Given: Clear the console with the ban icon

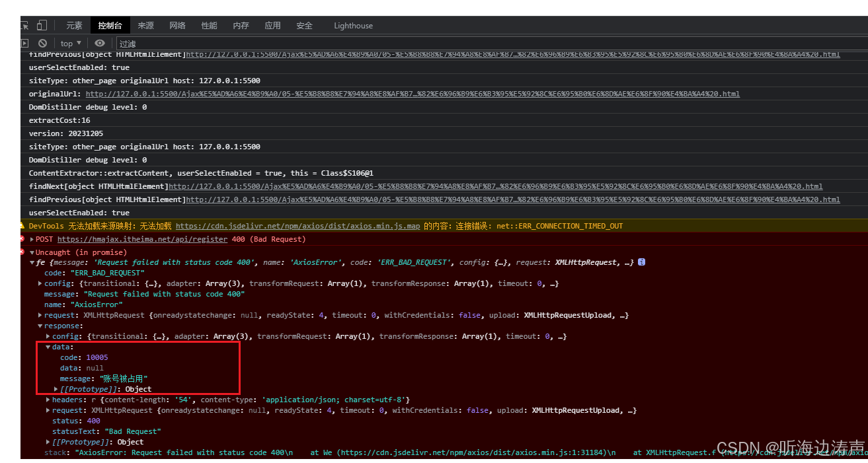Looking at the screenshot, I should [42, 43].
